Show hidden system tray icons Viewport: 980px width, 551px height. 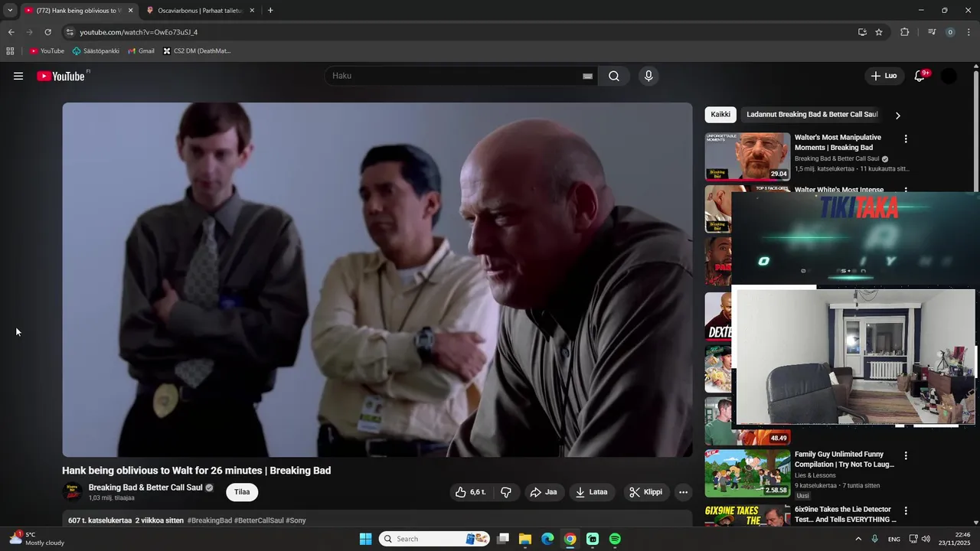pyautogui.click(x=857, y=539)
